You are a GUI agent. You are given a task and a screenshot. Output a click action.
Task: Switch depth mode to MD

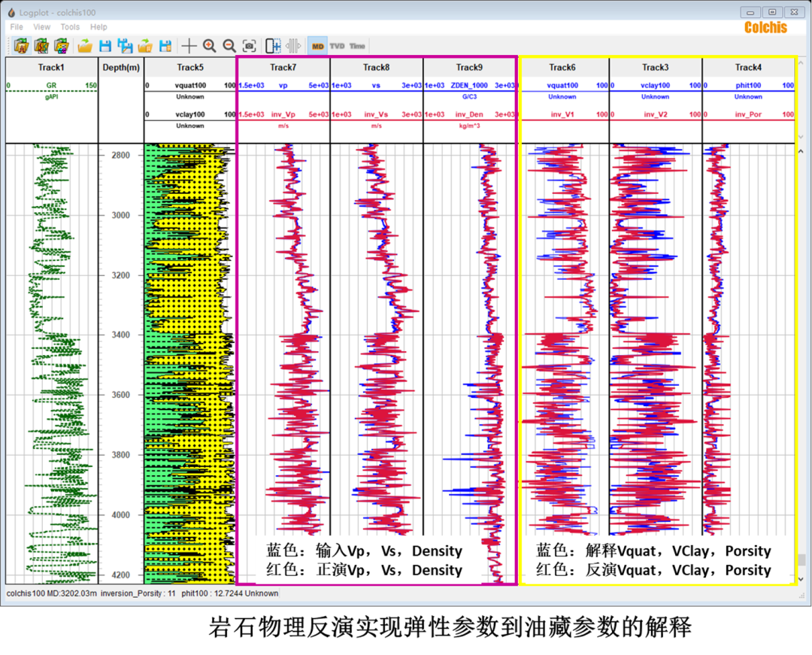pos(317,46)
